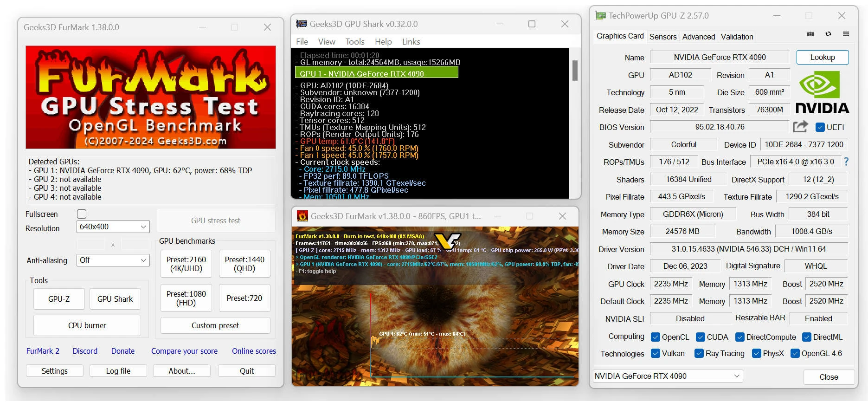Toggle the PhysX checkbox

coord(756,353)
